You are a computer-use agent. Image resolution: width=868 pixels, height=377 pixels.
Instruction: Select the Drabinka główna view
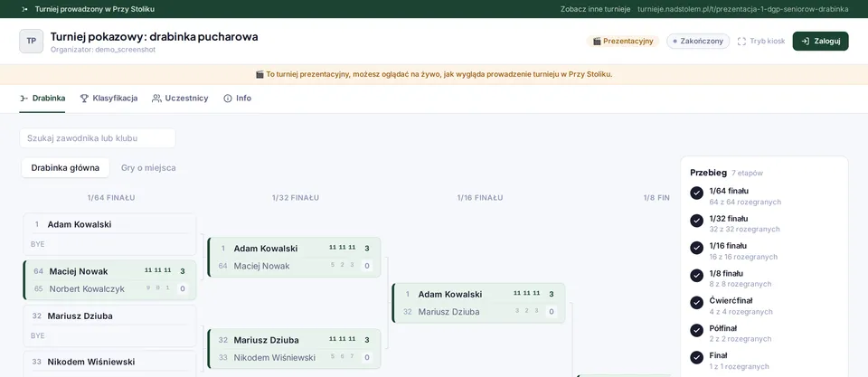[x=65, y=168]
